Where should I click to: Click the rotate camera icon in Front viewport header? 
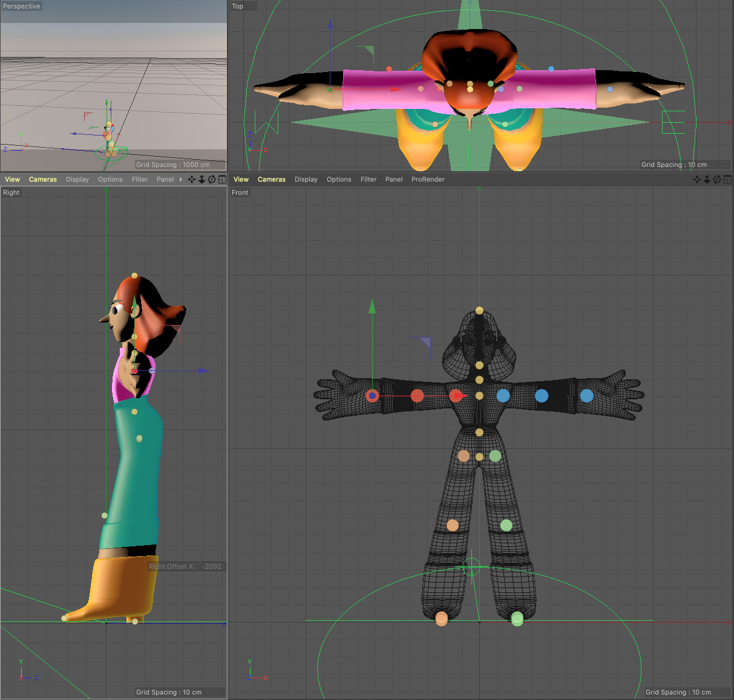point(717,179)
